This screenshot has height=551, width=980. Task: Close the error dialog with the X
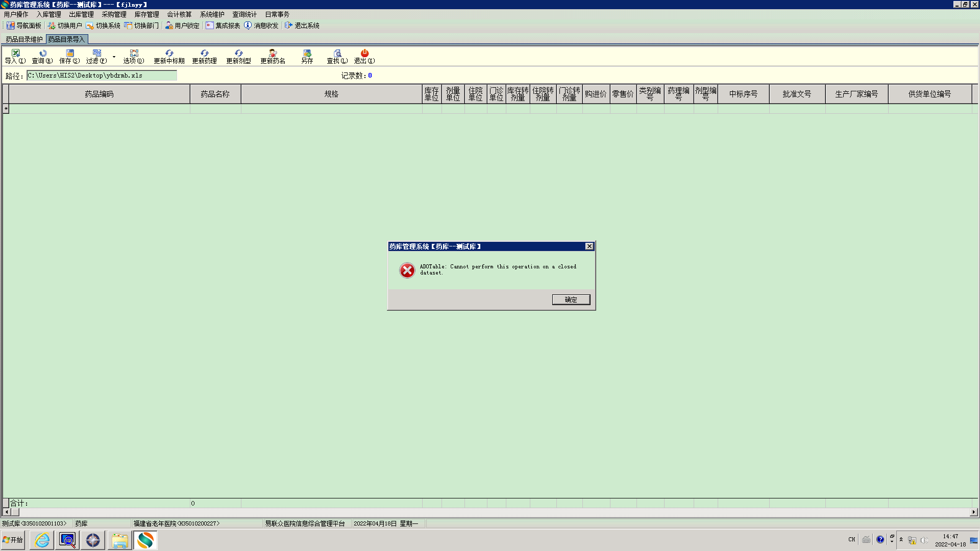589,246
